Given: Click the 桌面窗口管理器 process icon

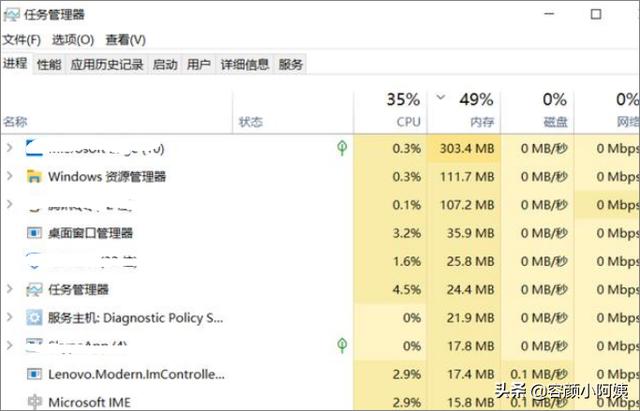Looking at the screenshot, I should pos(34,233).
